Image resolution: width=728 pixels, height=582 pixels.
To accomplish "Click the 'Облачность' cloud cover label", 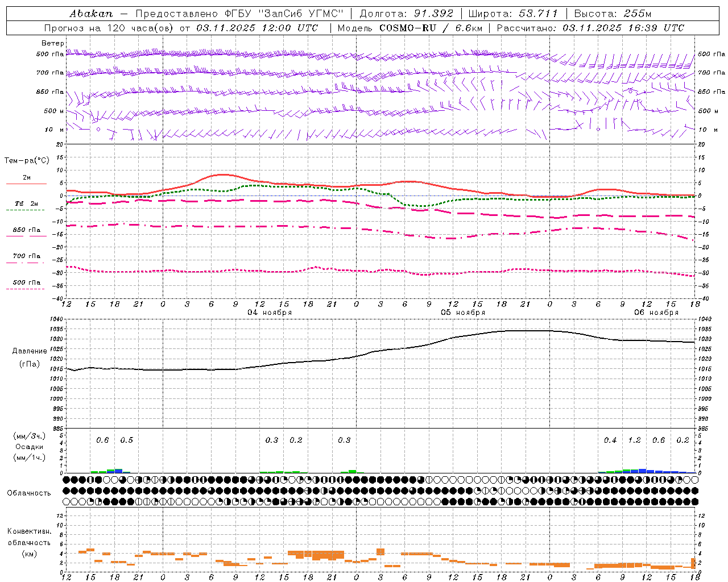I will pyautogui.click(x=29, y=493).
